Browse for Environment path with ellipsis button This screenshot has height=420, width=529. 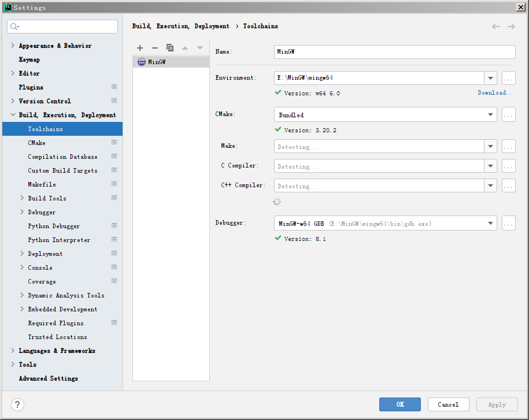[x=508, y=78]
